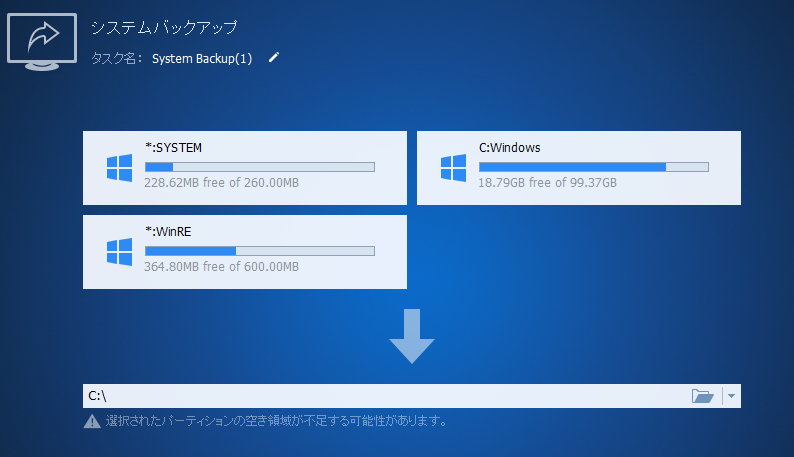Click the システムバックアップ title

164,27
